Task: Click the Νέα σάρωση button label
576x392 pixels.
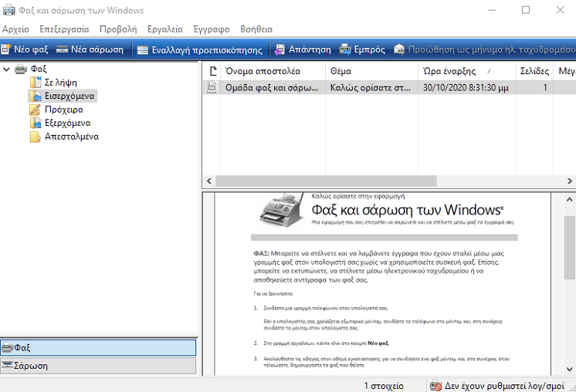Action: (x=97, y=49)
